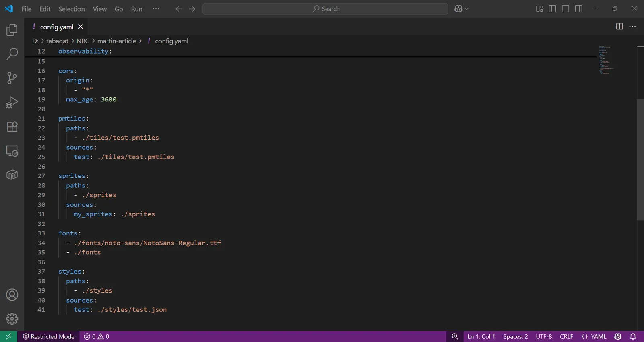Click the my_sprites: key on line 31

click(95, 214)
